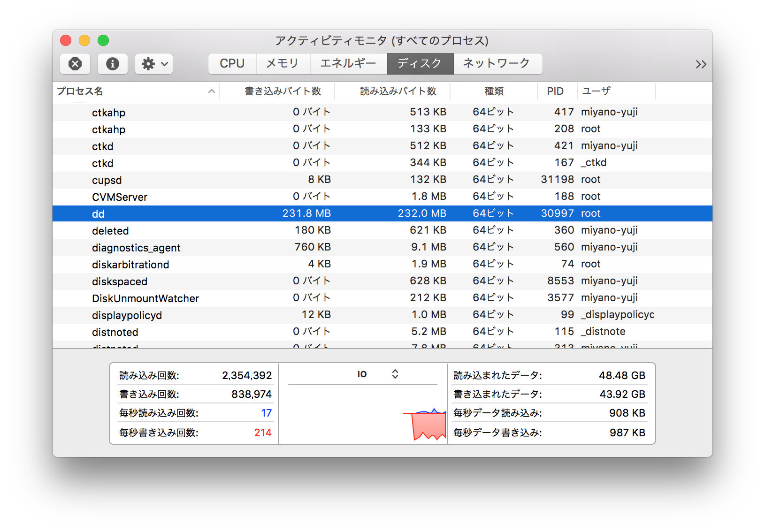Open the CPU tab

coord(232,63)
